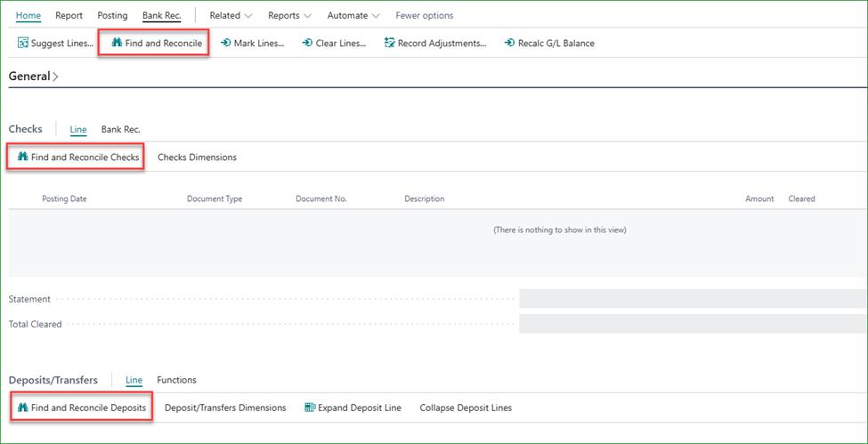Open Bank Rec. tab in Checks section
The height and width of the screenshot is (444, 868).
pyautogui.click(x=121, y=130)
